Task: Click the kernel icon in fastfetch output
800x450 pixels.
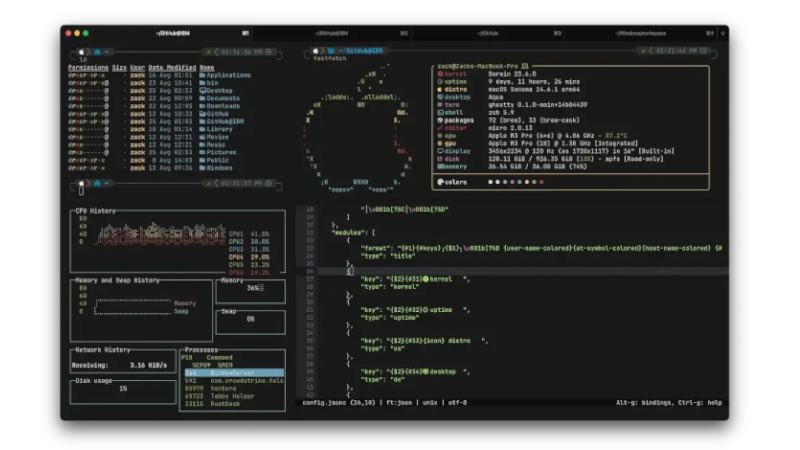Action: pyautogui.click(x=440, y=74)
